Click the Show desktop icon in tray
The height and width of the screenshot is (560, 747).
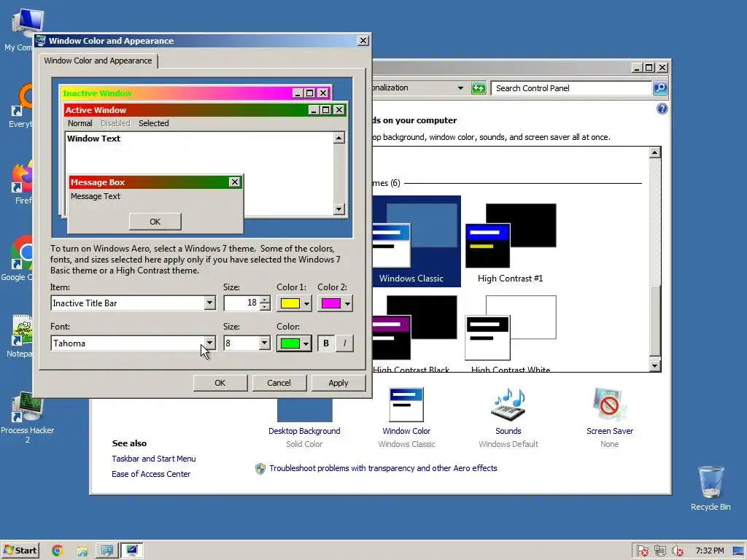[738, 551]
